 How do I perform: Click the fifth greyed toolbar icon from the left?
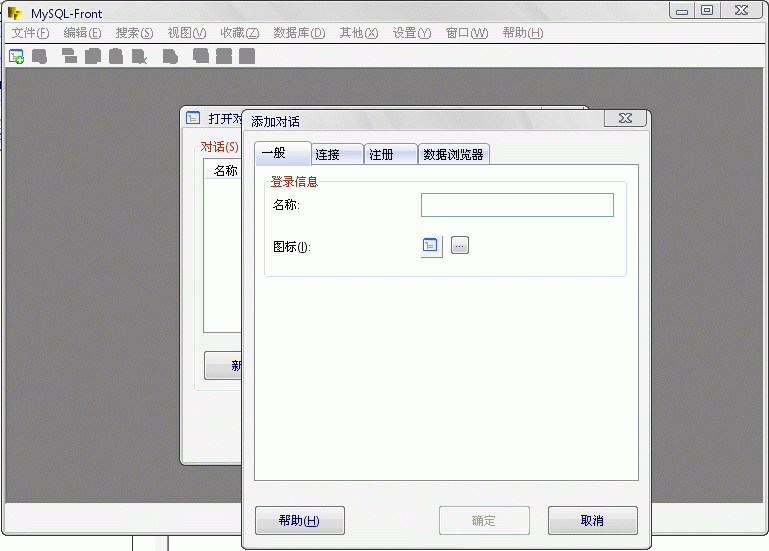point(116,56)
